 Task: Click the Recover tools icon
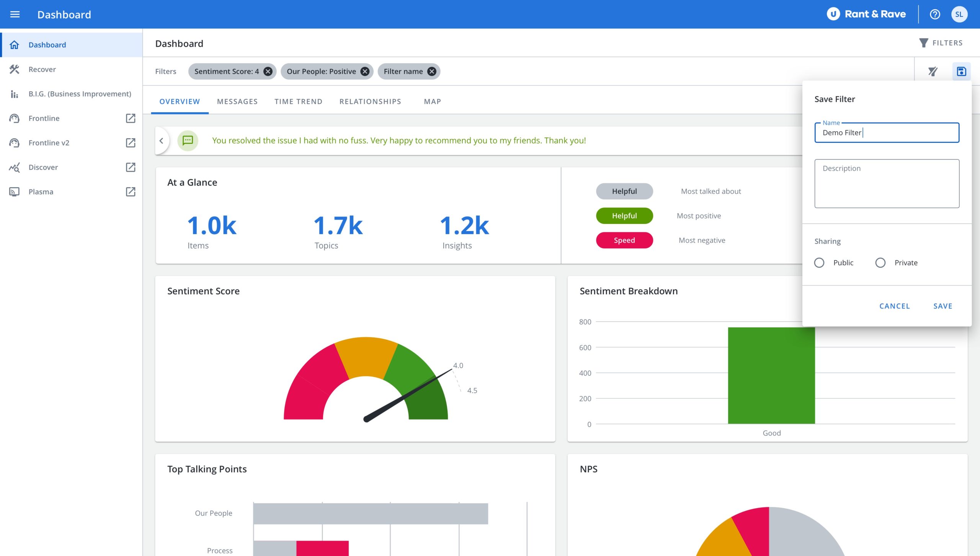[x=14, y=69]
